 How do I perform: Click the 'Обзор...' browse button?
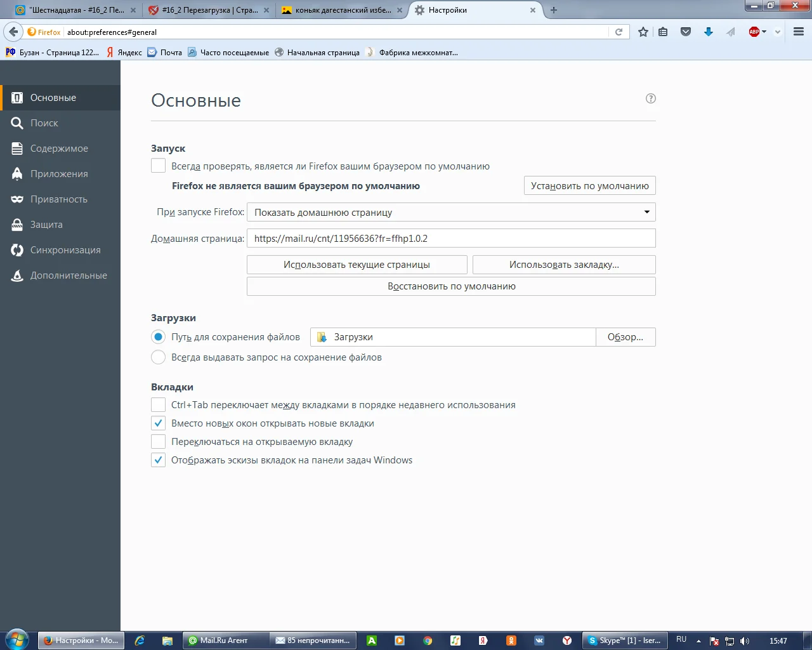coord(625,337)
